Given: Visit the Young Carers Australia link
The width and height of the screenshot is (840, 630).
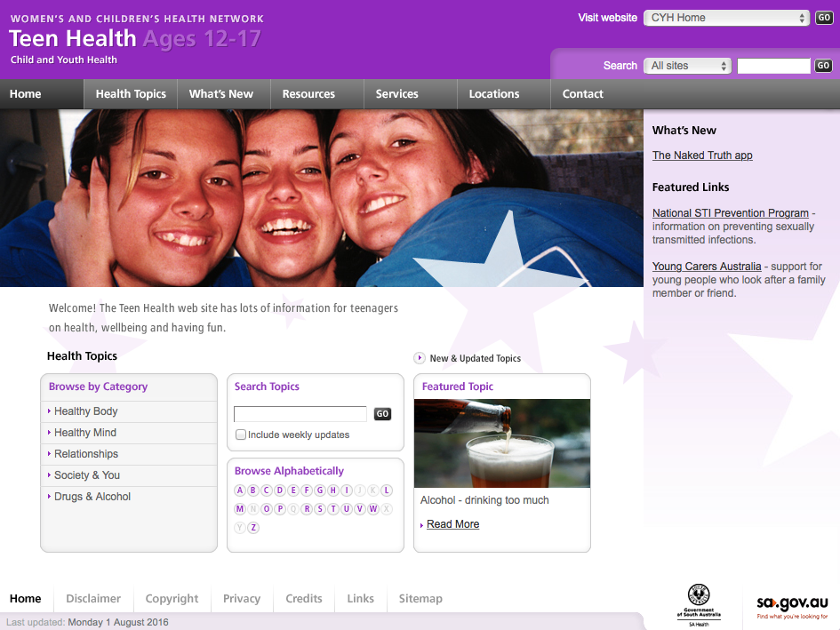Looking at the screenshot, I should tap(707, 267).
